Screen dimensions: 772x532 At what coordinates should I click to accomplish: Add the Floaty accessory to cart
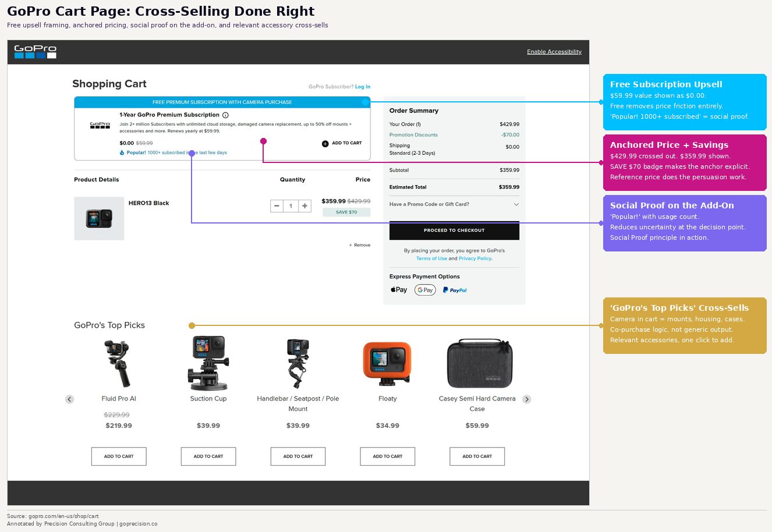pyautogui.click(x=387, y=456)
